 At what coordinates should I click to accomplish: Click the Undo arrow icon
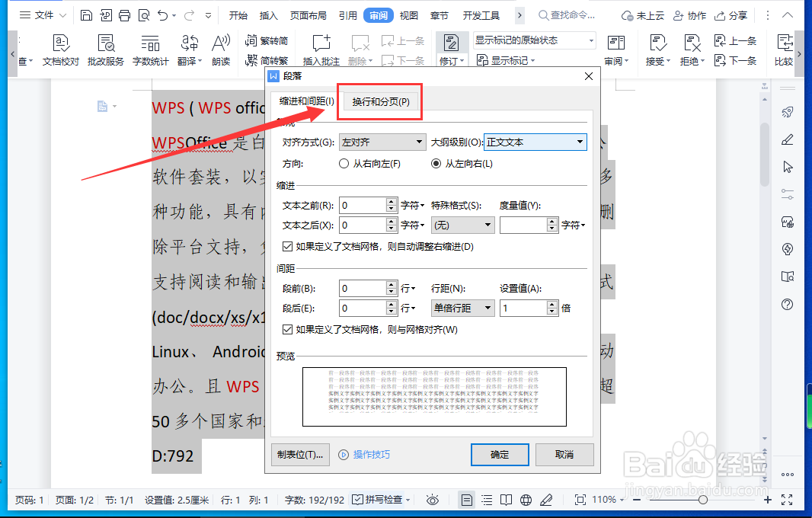point(163,15)
